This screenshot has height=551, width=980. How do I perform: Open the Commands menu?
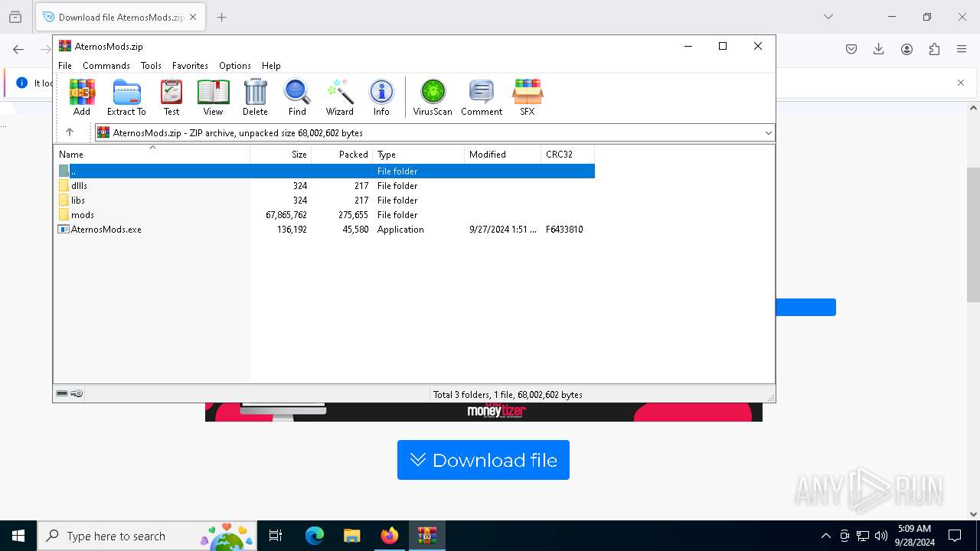[x=106, y=66]
